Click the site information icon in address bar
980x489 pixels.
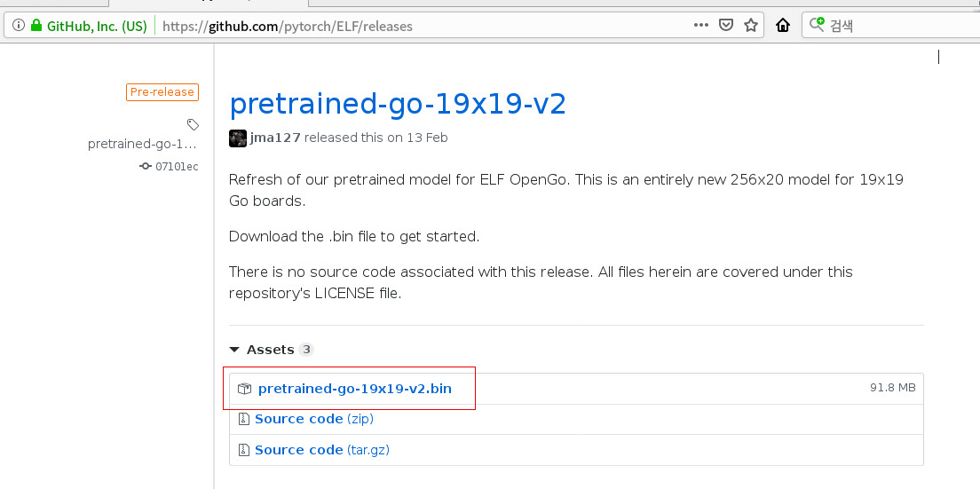pyautogui.click(x=19, y=26)
